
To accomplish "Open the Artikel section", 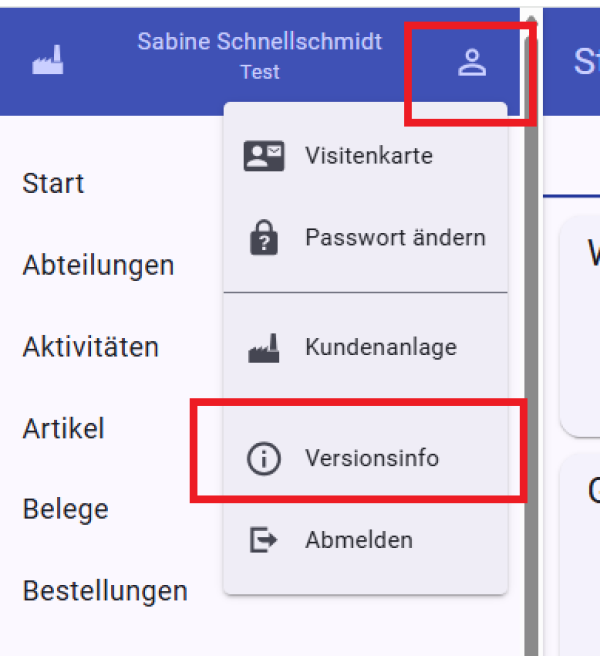I will coord(63,429).
